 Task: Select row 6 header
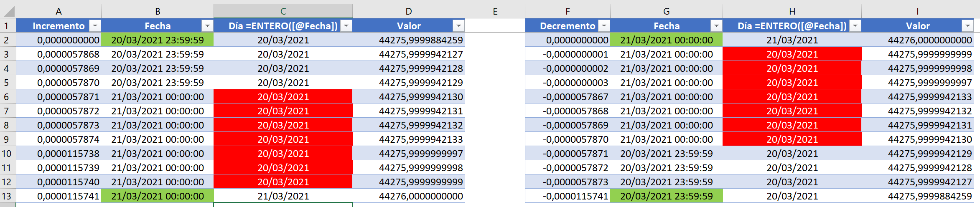tap(8, 97)
